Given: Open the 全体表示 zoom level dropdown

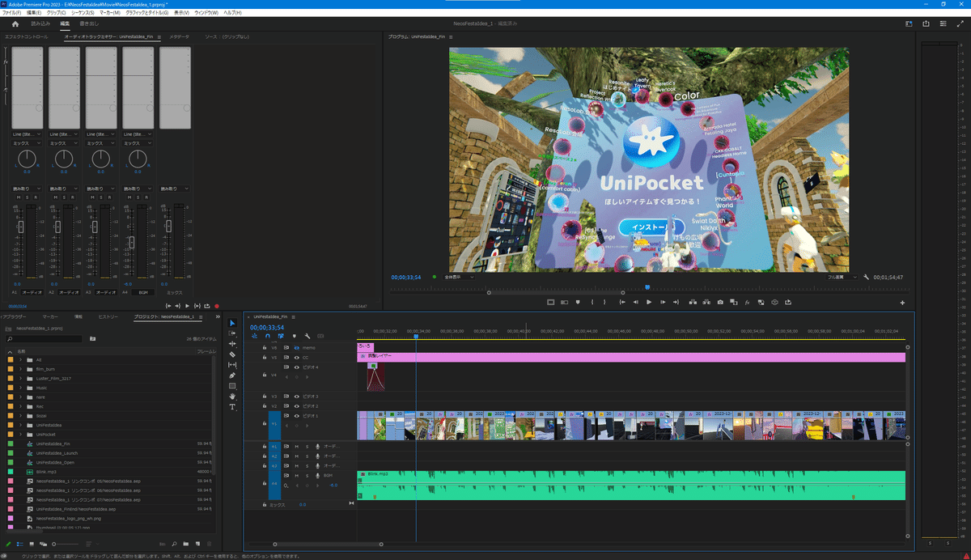Looking at the screenshot, I should pyautogui.click(x=460, y=277).
